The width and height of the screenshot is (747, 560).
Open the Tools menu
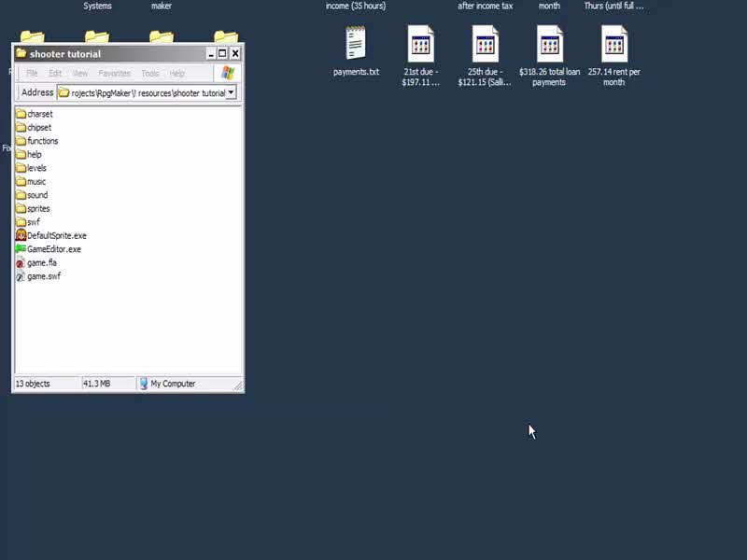[150, 73]
